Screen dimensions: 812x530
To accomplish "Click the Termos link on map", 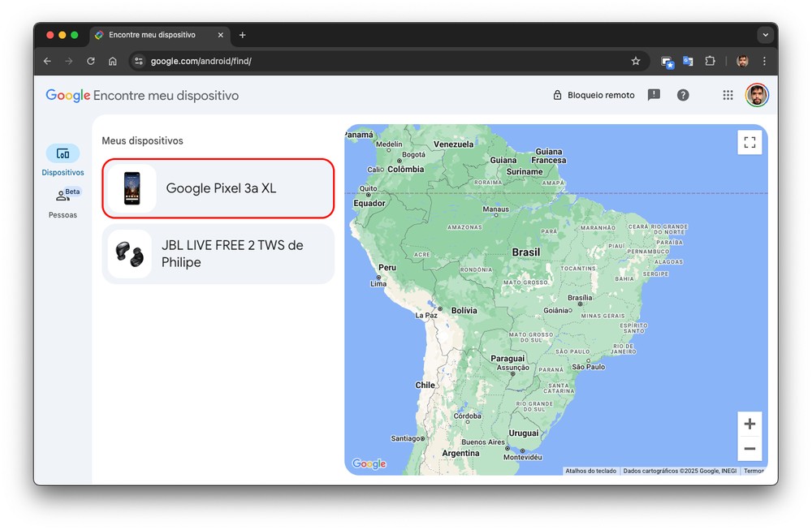I will click(x=754, y=471).
